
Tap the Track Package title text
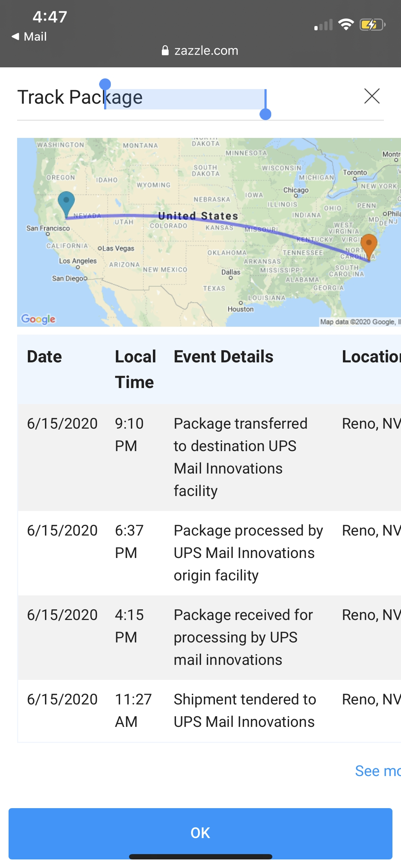(80, 97)
